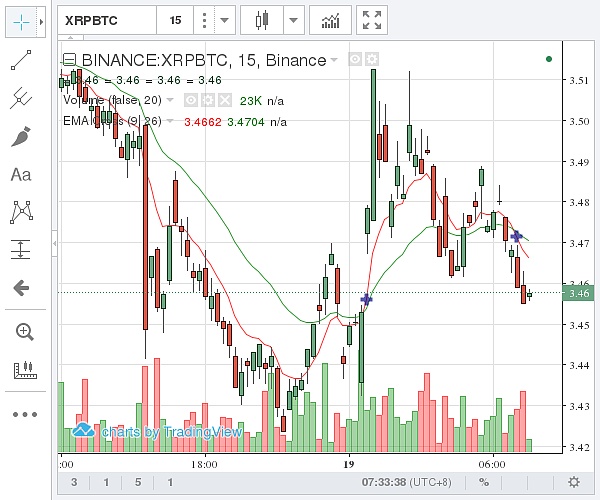This screenshot has height=500, width=600.
Task: Toggle visibility eye of Volume indicator
Action: (x=191, y=101)
